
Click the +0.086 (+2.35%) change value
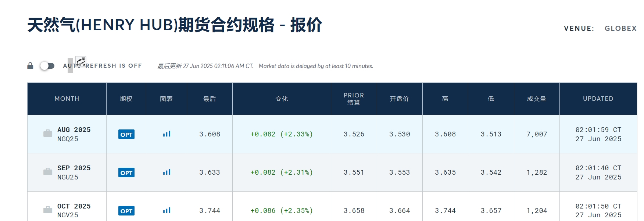[282, 211]
